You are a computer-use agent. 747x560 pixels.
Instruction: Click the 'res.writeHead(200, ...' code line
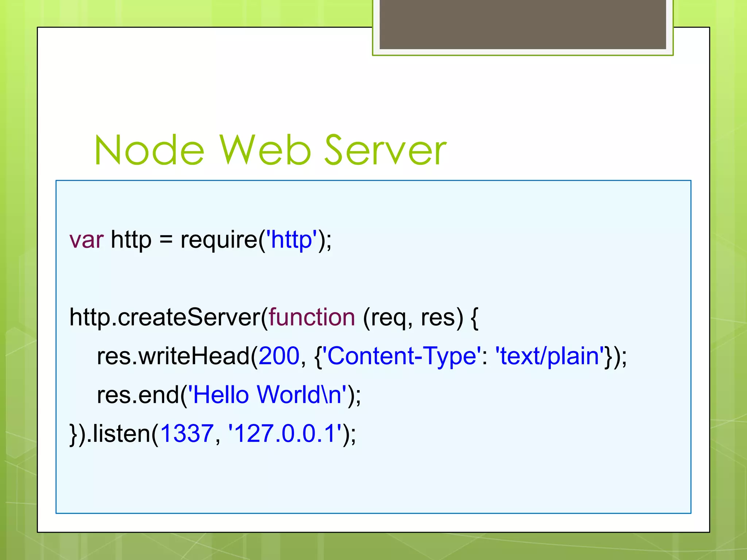tap(362, 357)
